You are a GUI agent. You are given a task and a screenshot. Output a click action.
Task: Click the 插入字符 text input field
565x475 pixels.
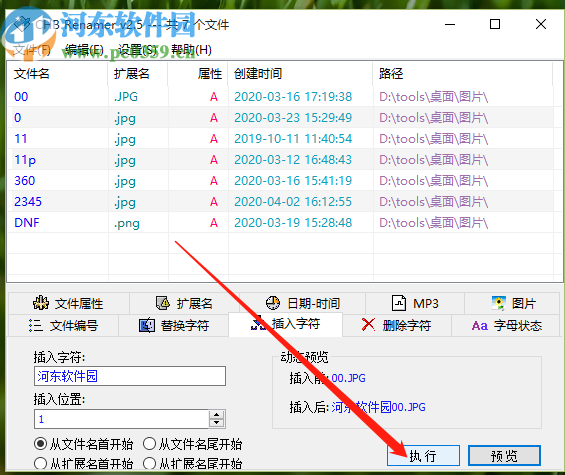(x=130, y=376)
